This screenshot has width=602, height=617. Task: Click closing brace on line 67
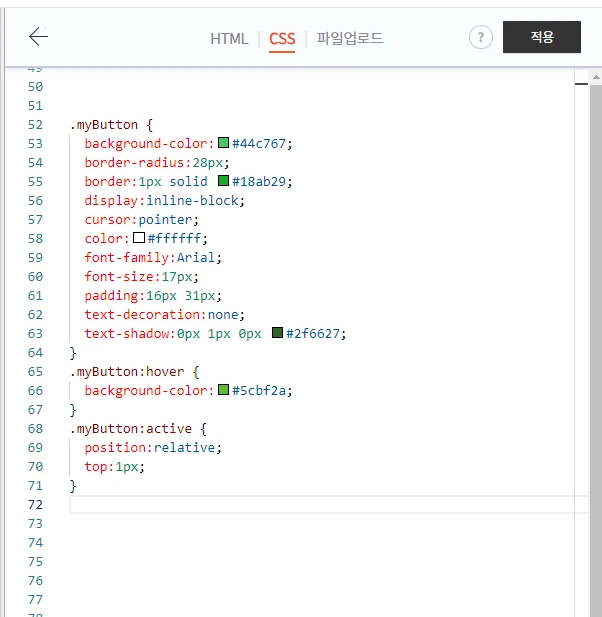click(73, 410)
